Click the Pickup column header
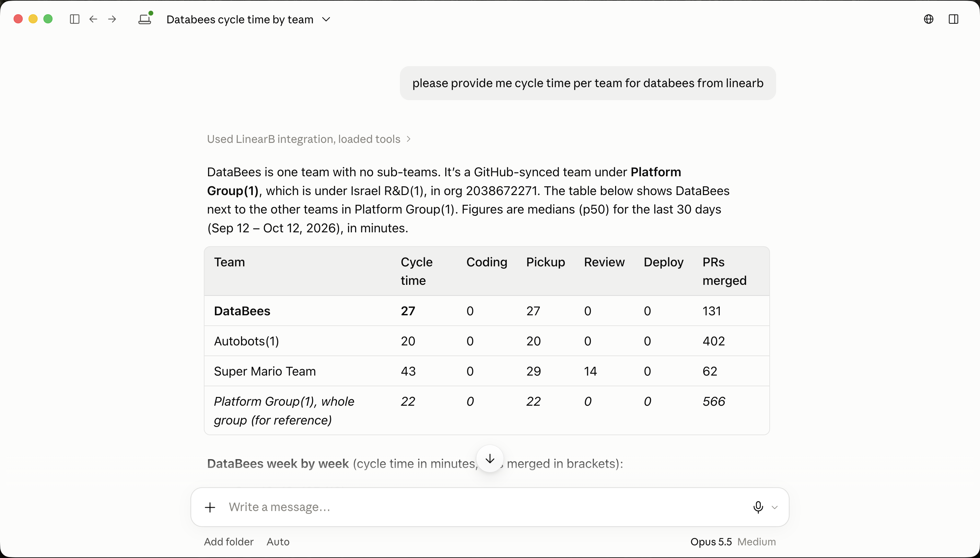Image resolution: width=980 pixels, height=558 pixels. pos(545,262)
